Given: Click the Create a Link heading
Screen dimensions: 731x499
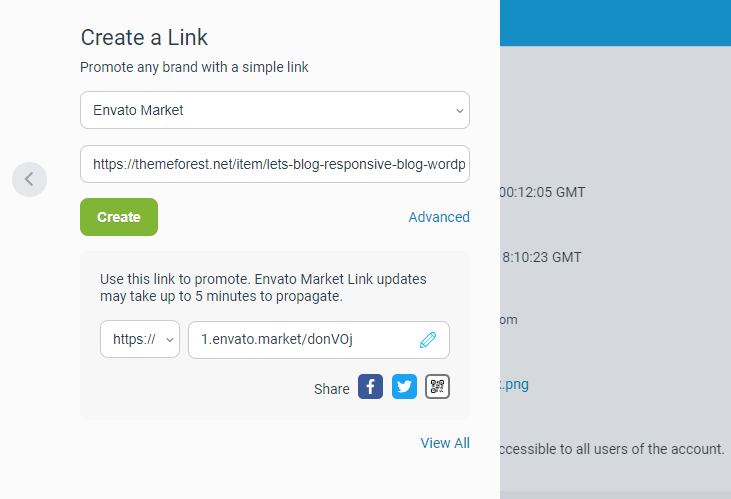Looking at the screenshot, I should [x=144, y=37].
